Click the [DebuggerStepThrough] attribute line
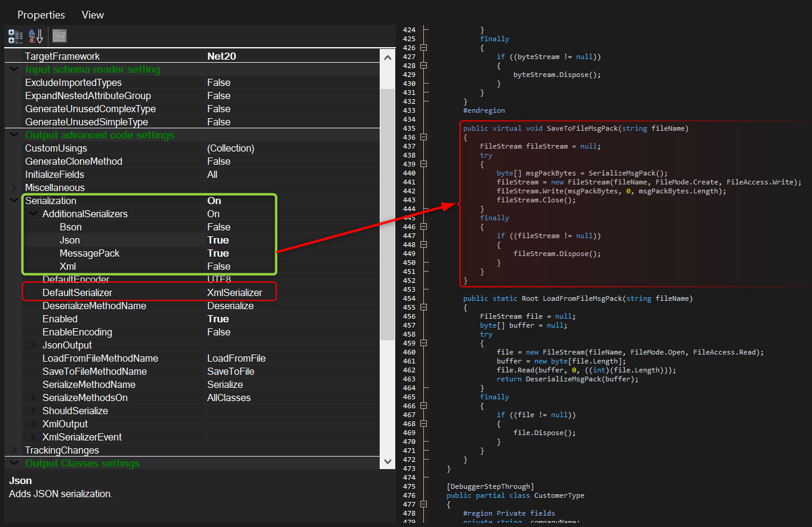812x527 pixels. [x=490, y=486]
